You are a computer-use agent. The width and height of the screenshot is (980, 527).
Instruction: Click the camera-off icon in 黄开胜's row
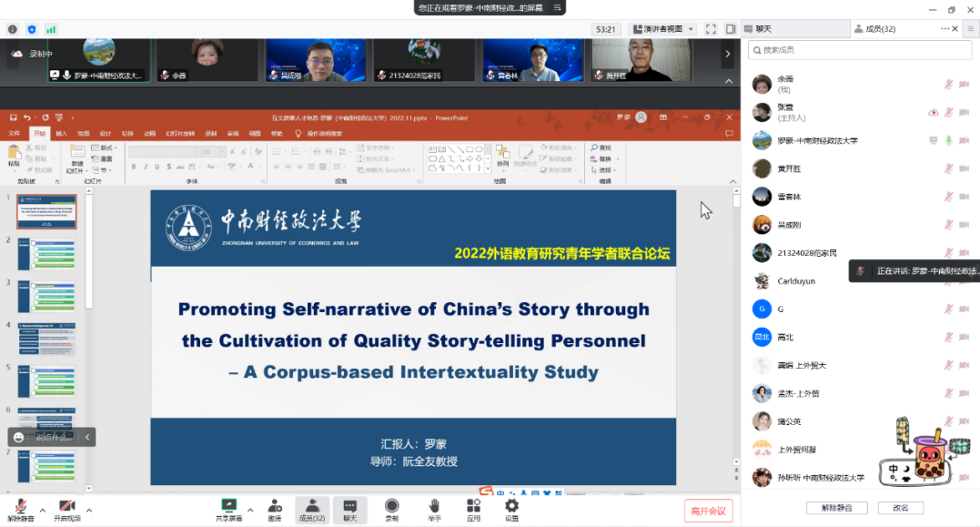coord(965,168)
